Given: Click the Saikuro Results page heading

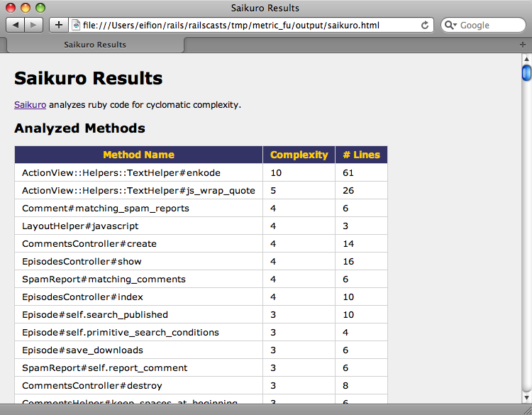Looking at the screenshot, I should click(x=89, y=78).
